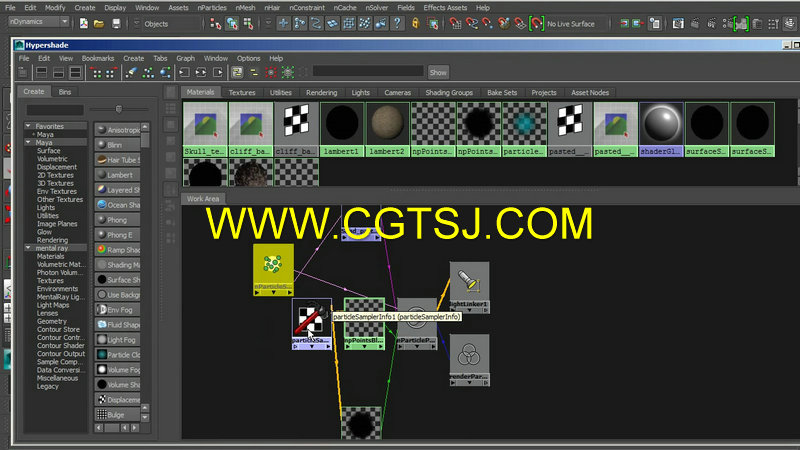The width and height of the screenshot is (800, 450).
Task: Create a Phong E material
Action: (x=118, y=235)
